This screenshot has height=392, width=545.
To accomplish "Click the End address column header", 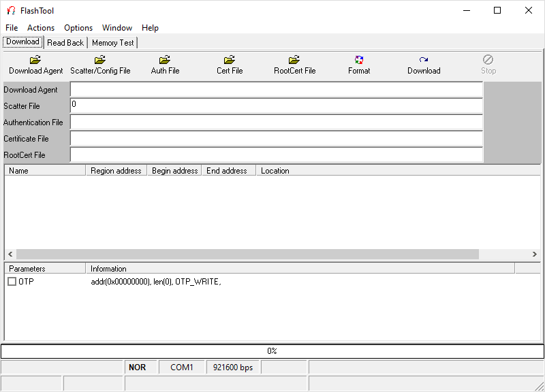I will coord(229,171).
